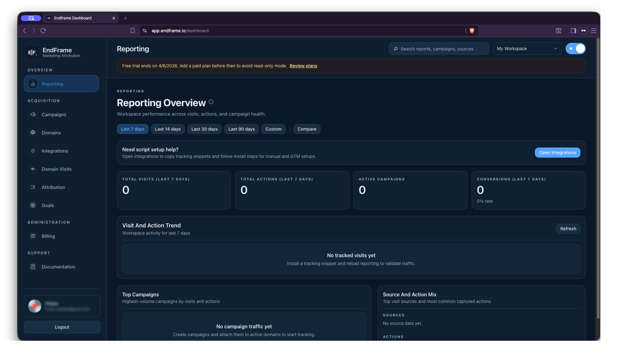Click the Campaigns megaphone icon in sidebar
This screenshot has width=618, height=364.
click(33, 114)
